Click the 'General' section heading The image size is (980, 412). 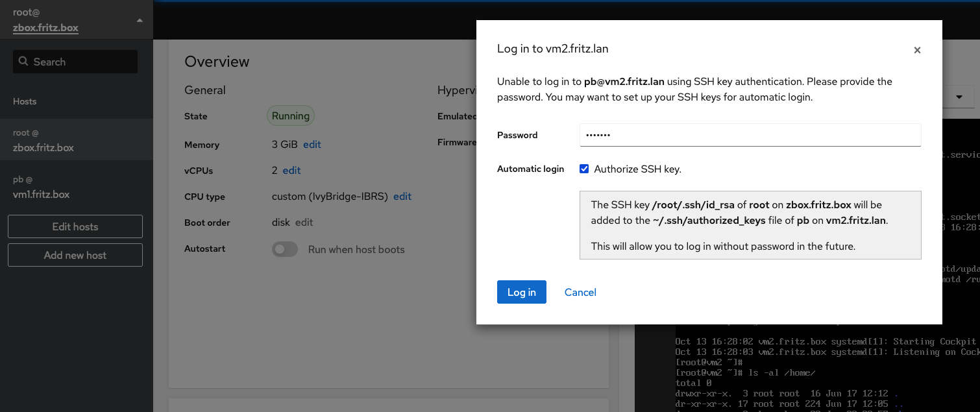pyautogui.click(x=205, y=90)
